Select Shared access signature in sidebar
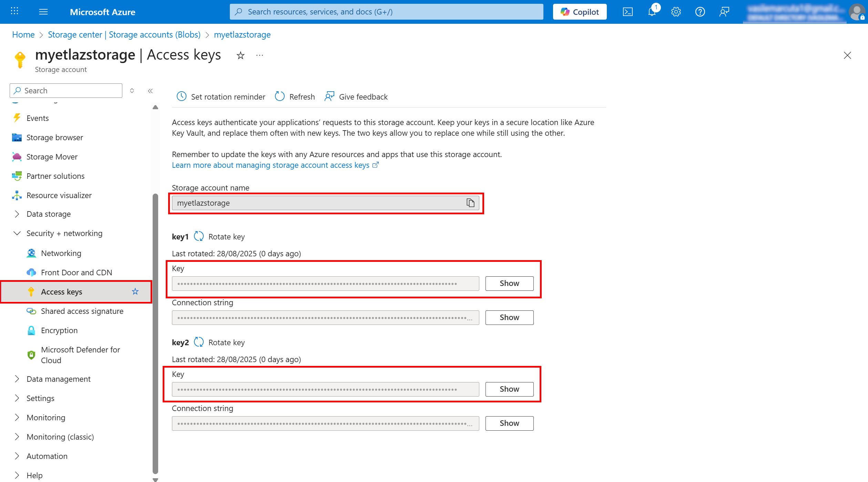 pos(82,311)
